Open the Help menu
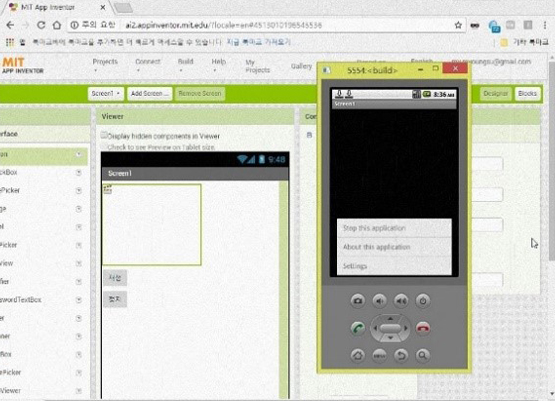The width and height of the screenshot is (555, 401). [x=218, y=65]
